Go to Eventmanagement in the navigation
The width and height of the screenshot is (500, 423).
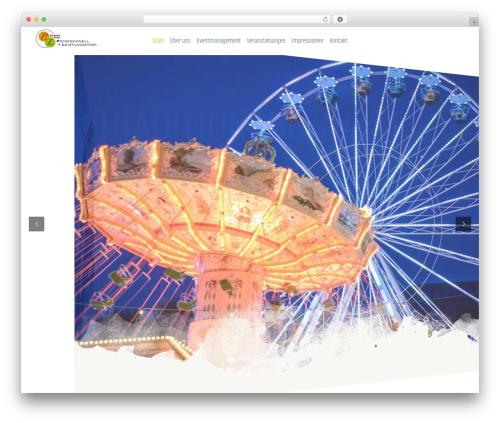218,41
